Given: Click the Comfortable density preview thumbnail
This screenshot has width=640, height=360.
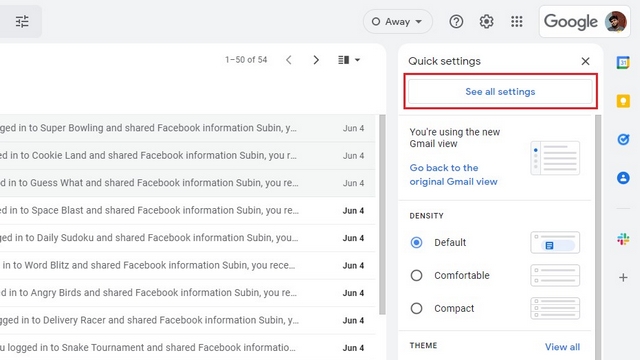Looking at the screenshot, I should click(x=555, y=276).
